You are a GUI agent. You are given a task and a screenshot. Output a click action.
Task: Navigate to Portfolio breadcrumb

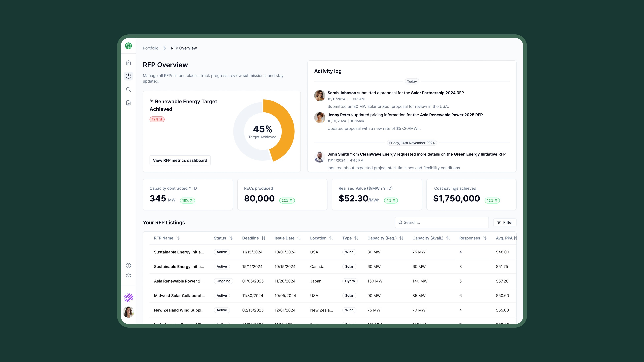tap(151, 48)
